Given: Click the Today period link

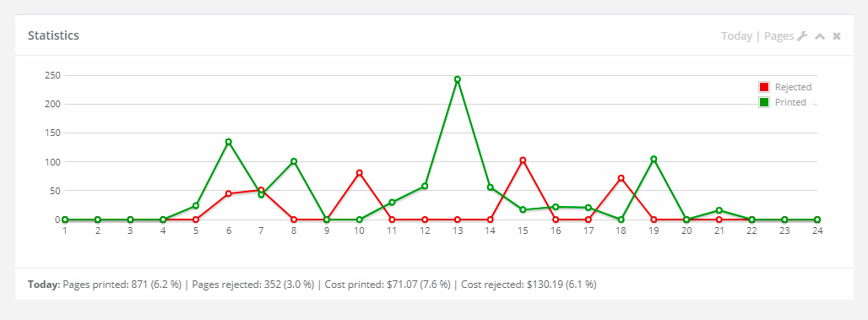Looking at the screenshot, I should click(x=736, y=36).
